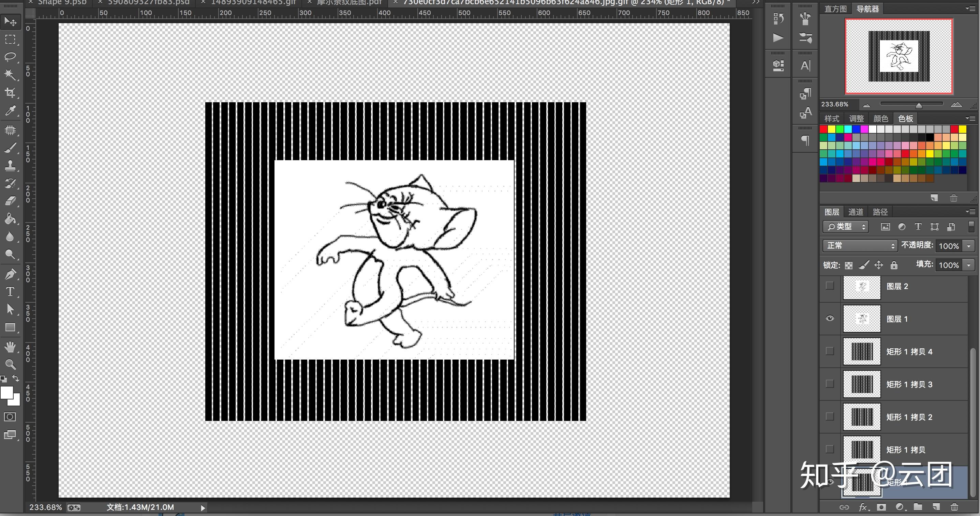Click the layer style fx button
The width and height of the screenshot is (980, 516).
(x=863, y=507)
